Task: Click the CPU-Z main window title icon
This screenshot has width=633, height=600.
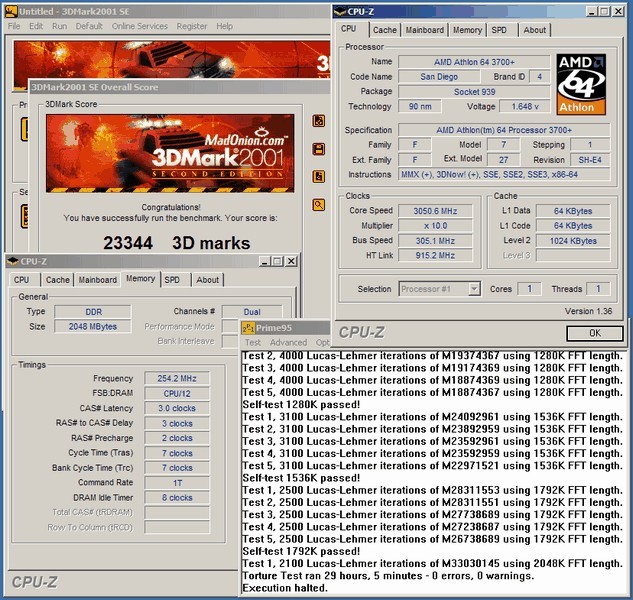Action: [x=340, y=12]
